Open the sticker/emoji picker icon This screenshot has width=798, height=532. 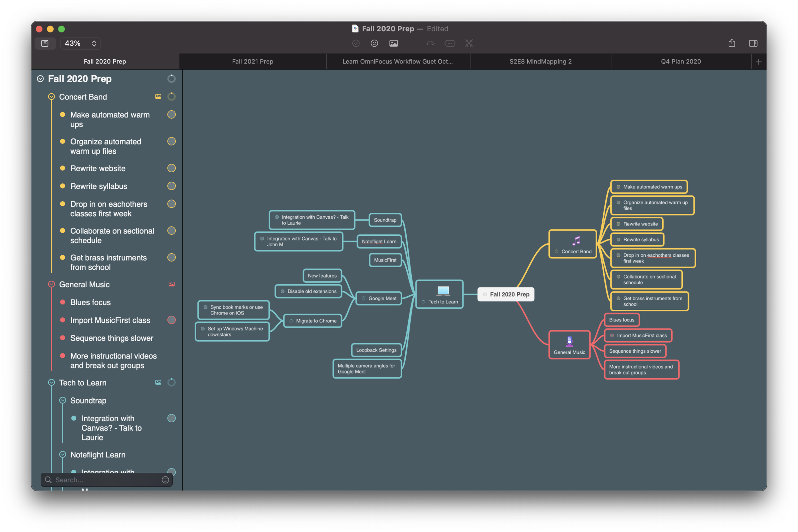pyautogui.click(x=374, y=43)
